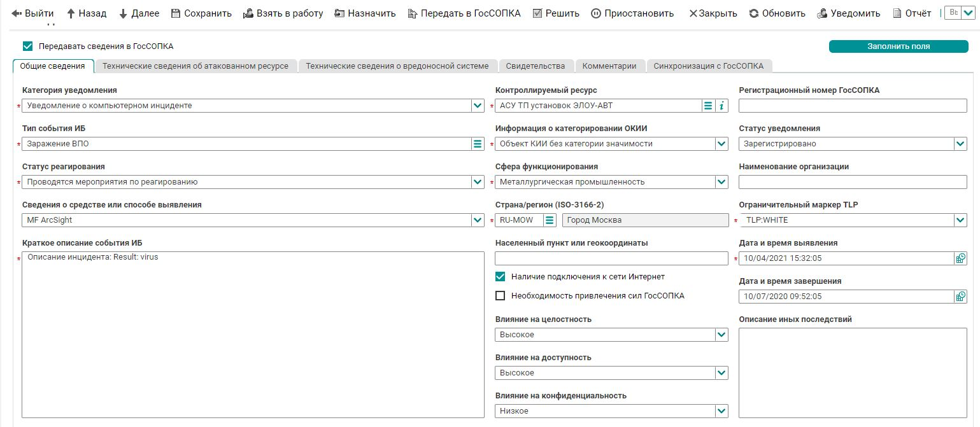This screenshot has width=980, height=427.
Task: Open info icon for Контролируемый ресурс
Action: pyautogui.click(x=721, y=106)
